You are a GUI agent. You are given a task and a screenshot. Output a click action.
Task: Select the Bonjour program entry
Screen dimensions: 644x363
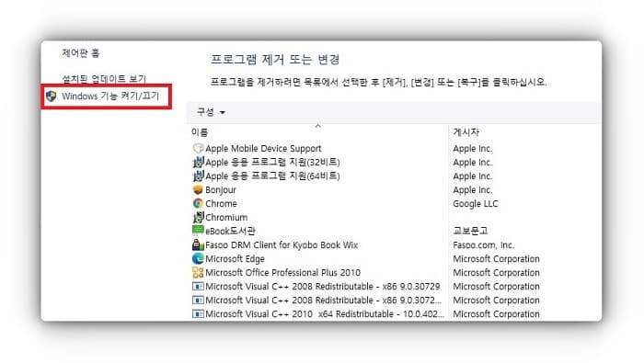click(221, 190)
